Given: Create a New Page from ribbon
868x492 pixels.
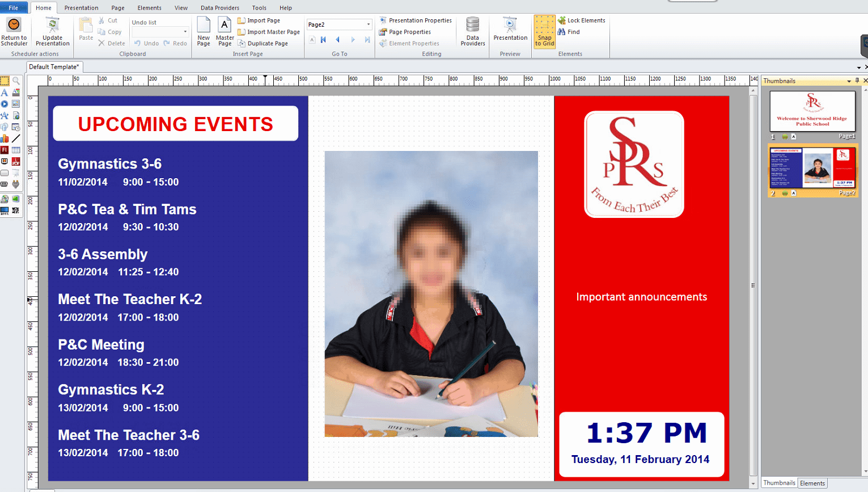Looking at the screenshot, I should [204, 31].
